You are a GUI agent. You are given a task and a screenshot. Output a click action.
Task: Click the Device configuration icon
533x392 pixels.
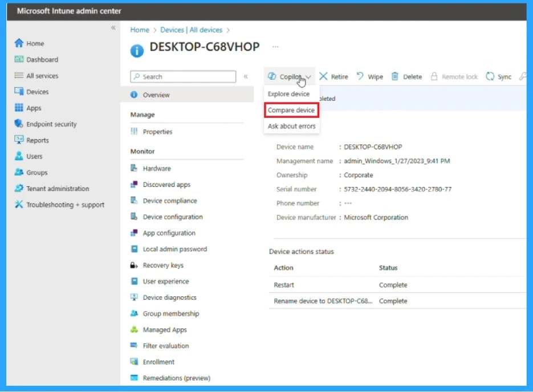pyautogui.click(x=135, y=217)
